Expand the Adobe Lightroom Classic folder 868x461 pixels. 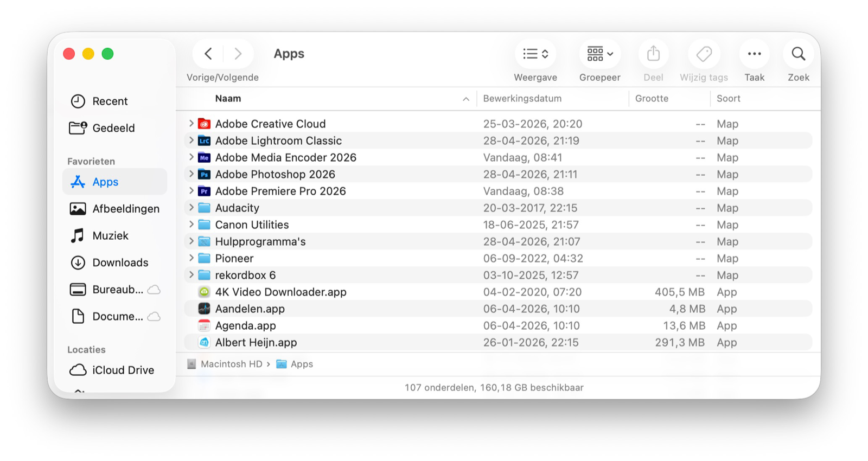point(191,140)
